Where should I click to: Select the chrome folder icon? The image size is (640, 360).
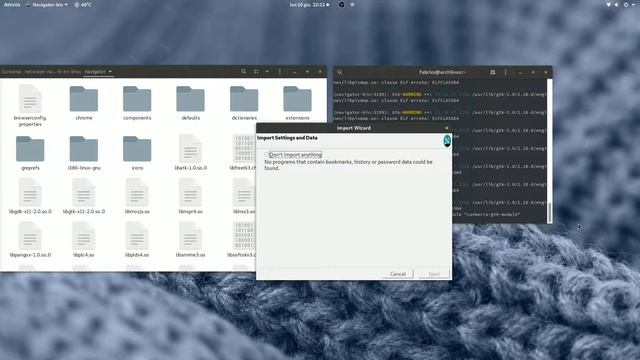[x=84, y=98]
